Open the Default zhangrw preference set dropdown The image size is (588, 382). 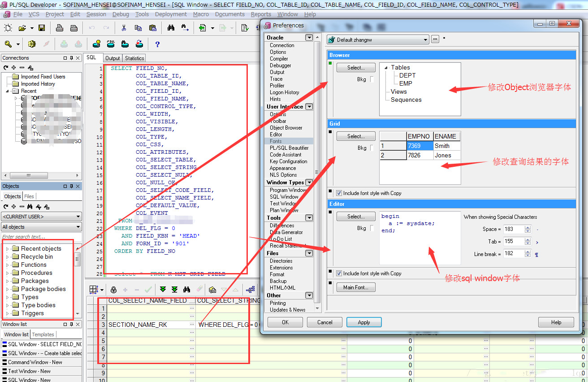pos(378,39)
